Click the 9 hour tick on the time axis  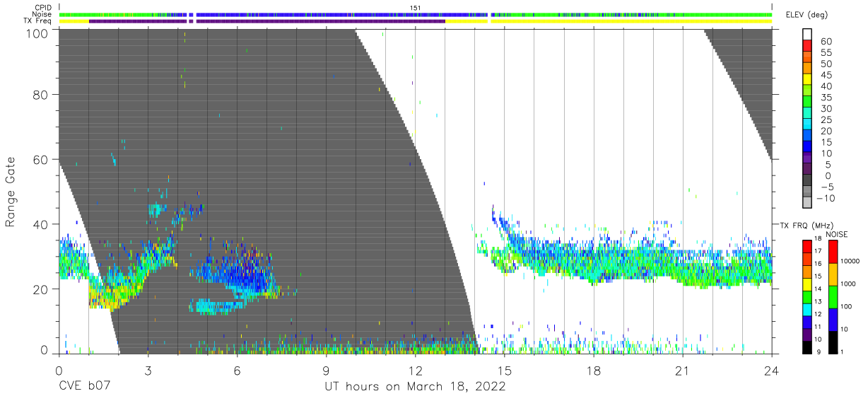click(x=326, y=370)
